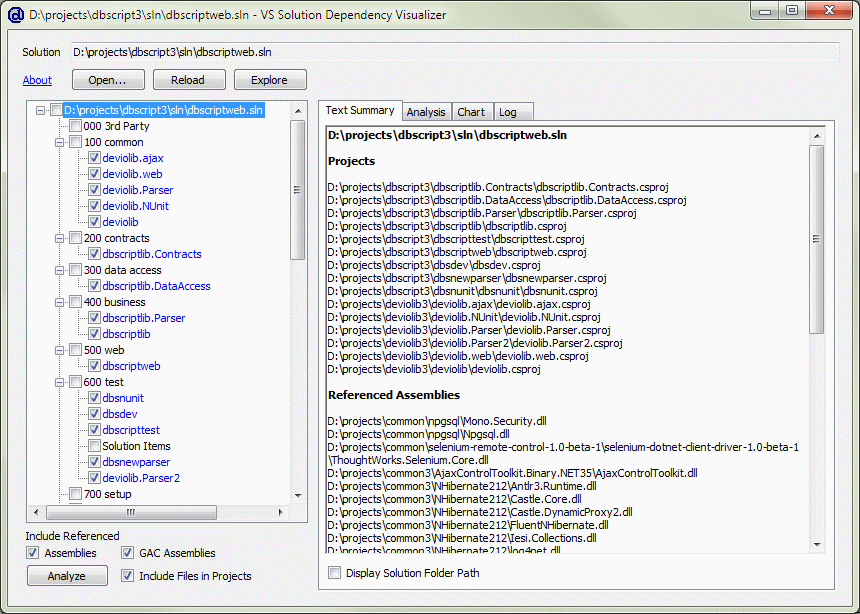The width and height of the screenshot is (860, 614).
Task: Click the tree's vertical scrollbar thumb
Action: click(298, 190)
